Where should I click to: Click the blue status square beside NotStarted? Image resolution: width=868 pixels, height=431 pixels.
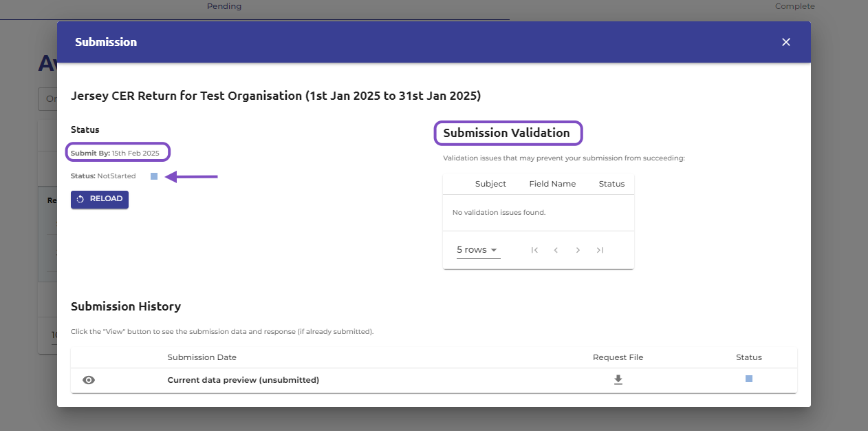[x=154, y=176]
